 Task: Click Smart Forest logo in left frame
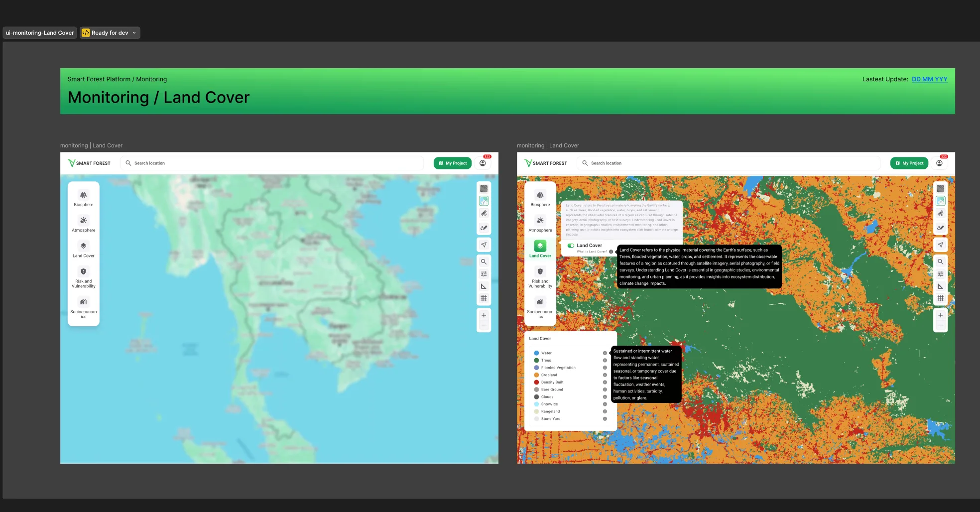click(x=89, y=163)
